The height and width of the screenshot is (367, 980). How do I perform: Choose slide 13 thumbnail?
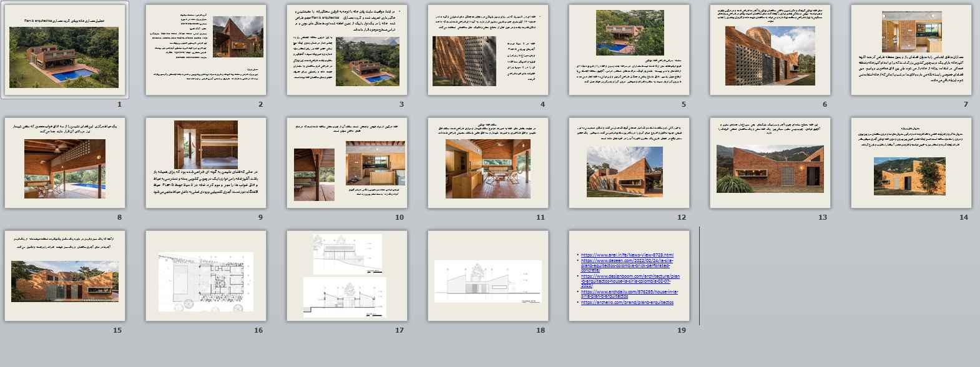coord(770,163)
